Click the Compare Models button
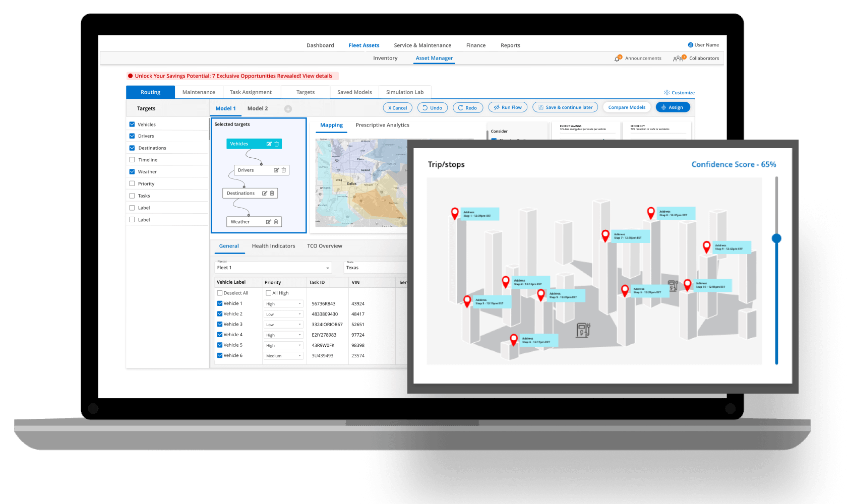 coord(627,107)
